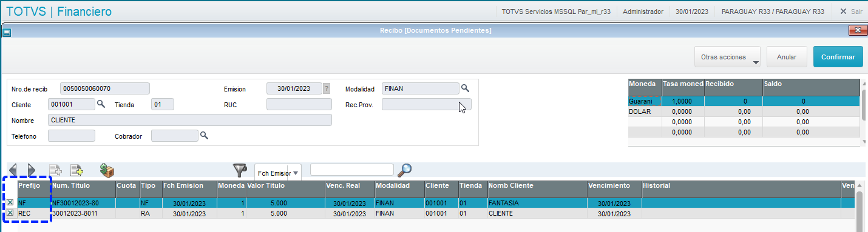
Task: Click the question mark beside Emision date
Action: click(x=327, y=88)
